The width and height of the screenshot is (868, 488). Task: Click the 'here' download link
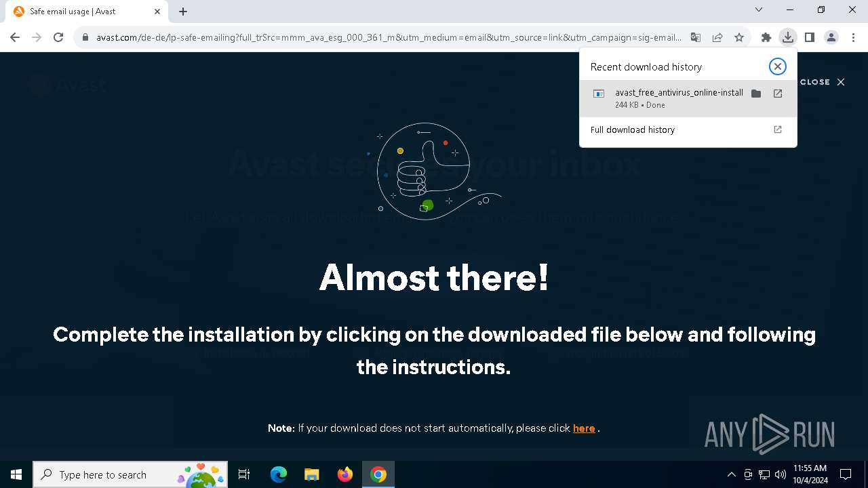click(x=584, y=428)
